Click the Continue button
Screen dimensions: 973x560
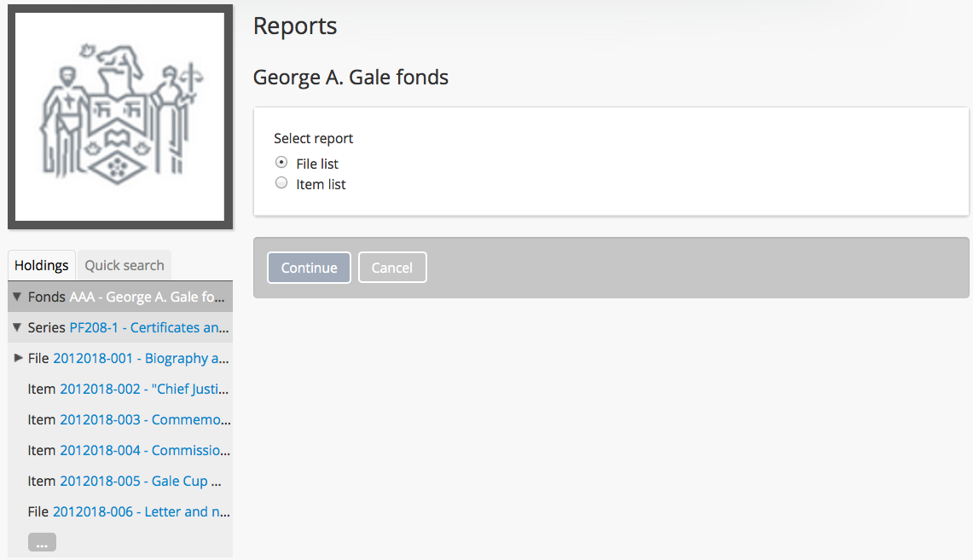(309, 268)
